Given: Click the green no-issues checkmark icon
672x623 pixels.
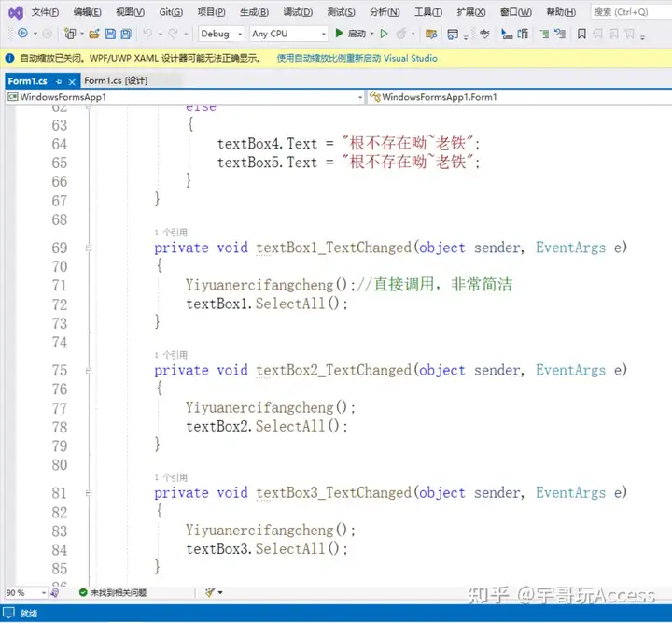Looking at the screenshot, I should 83,592.
